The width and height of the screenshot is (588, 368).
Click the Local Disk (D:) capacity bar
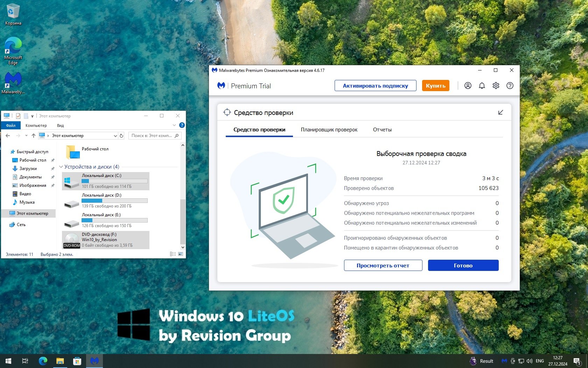click(x=114, y=201)
